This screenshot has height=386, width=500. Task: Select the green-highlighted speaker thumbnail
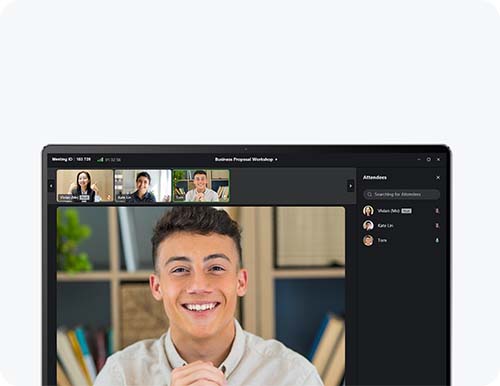pyautogui.click(x=201, y=186)
